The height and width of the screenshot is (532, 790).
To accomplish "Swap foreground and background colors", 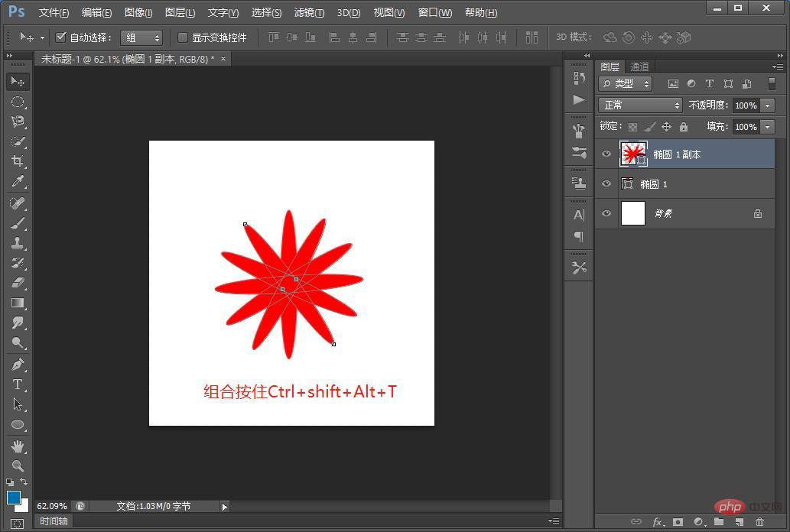I will point(24,482).
